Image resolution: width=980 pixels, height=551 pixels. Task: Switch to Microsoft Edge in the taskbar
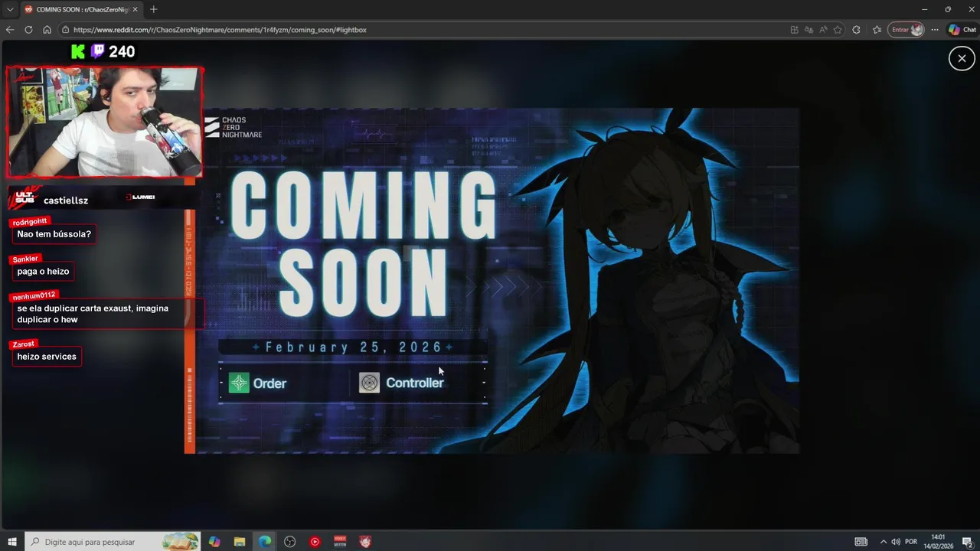tap(265, 542)
